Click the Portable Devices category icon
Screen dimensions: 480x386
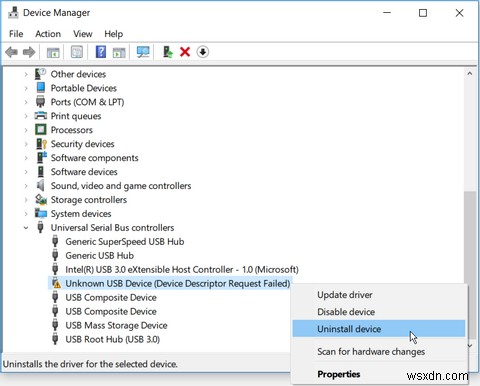point(41,88)
